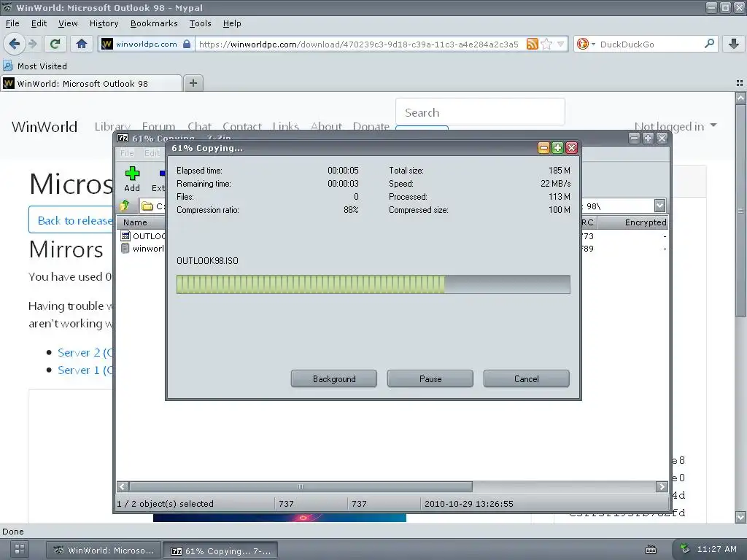Click the Add icon in 7-Zip toolbar
Image resolution: width=747 pixels, height=560 pixels.
point(132,179)
